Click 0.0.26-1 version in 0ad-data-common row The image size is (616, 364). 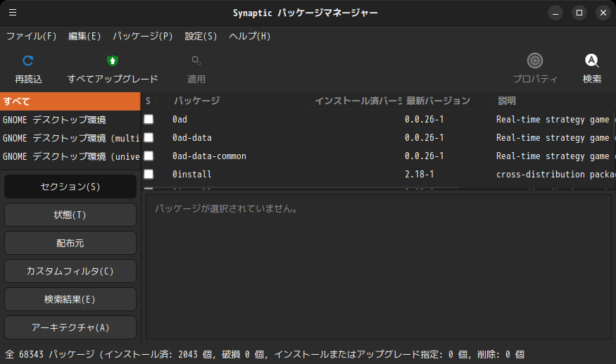tap(425, 156)
